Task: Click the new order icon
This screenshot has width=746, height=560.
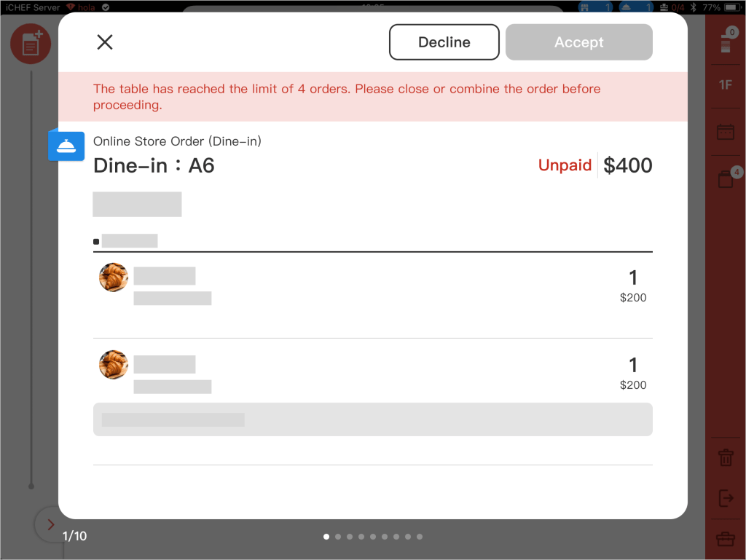Action: 31,44
